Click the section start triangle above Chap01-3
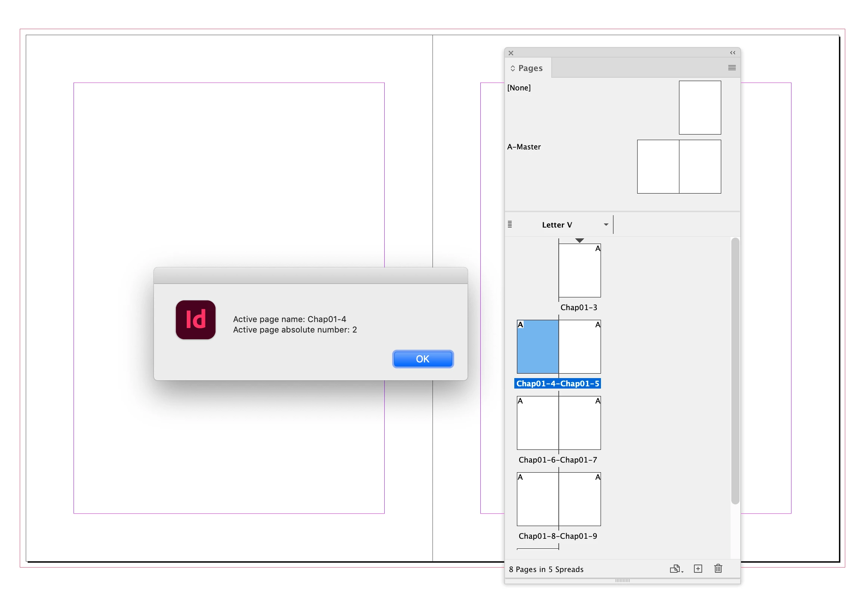 579,240
